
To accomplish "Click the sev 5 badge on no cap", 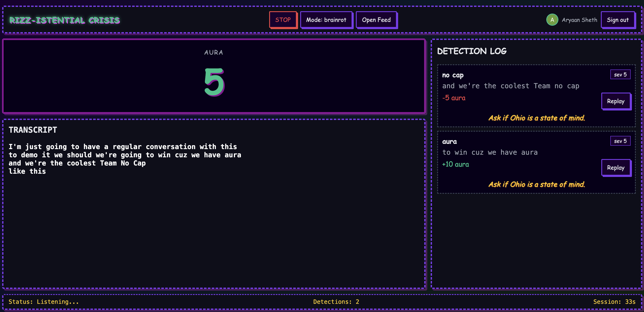I will (620, 75).
